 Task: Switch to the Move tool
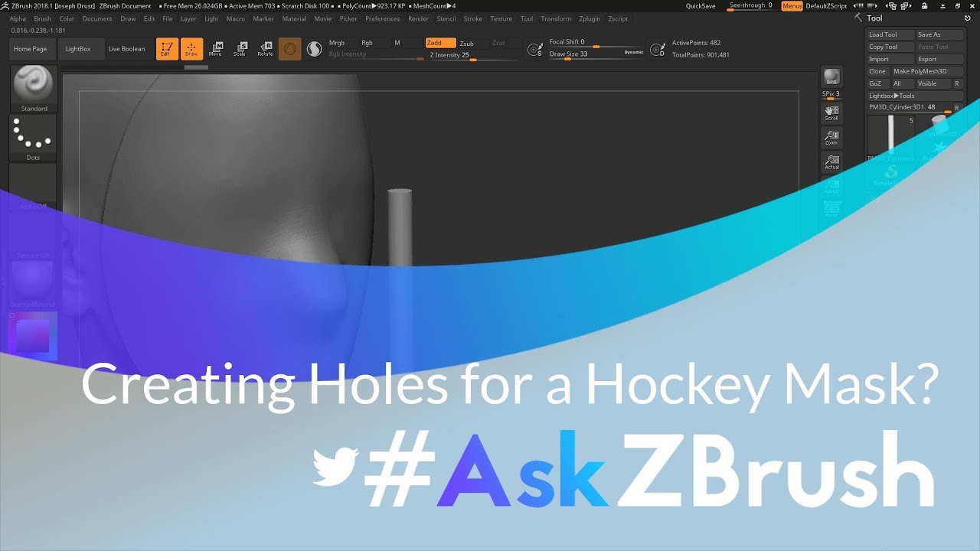216,49
